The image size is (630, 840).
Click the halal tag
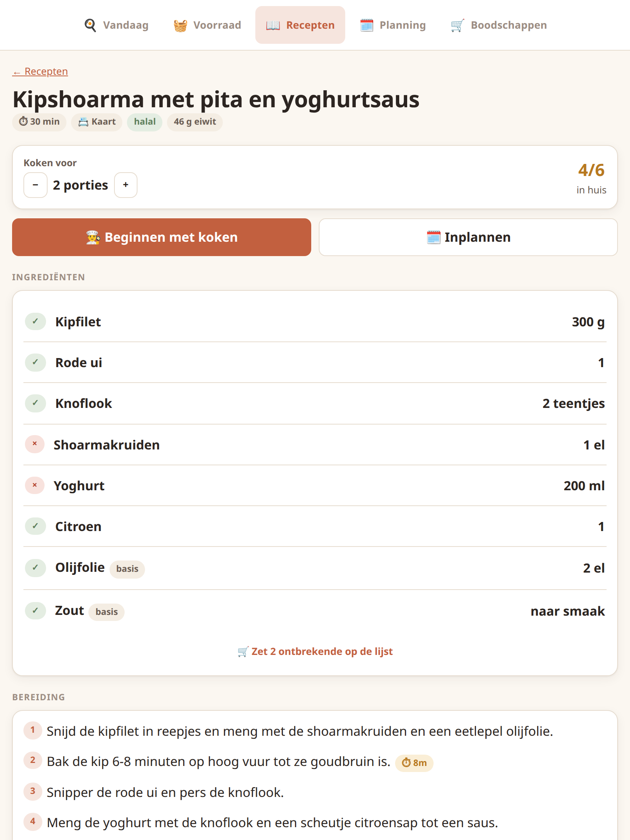click(145, 122)
